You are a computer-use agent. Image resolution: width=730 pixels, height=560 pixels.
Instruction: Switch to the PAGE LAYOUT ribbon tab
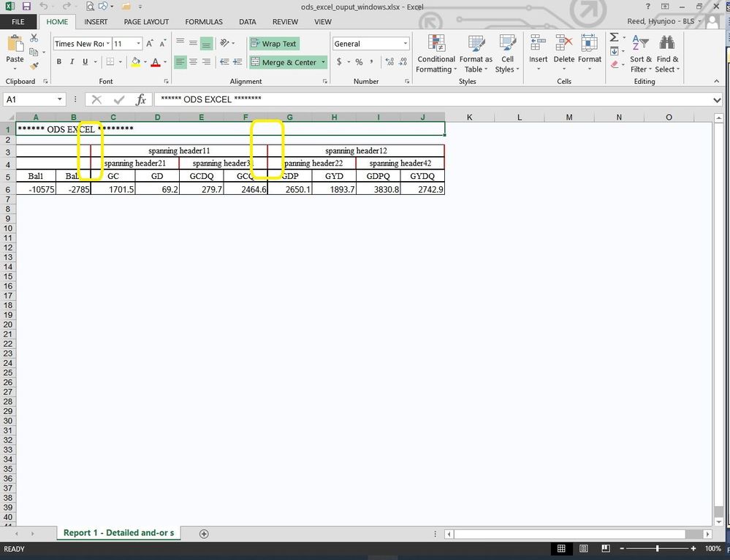(x=146, y=22)
